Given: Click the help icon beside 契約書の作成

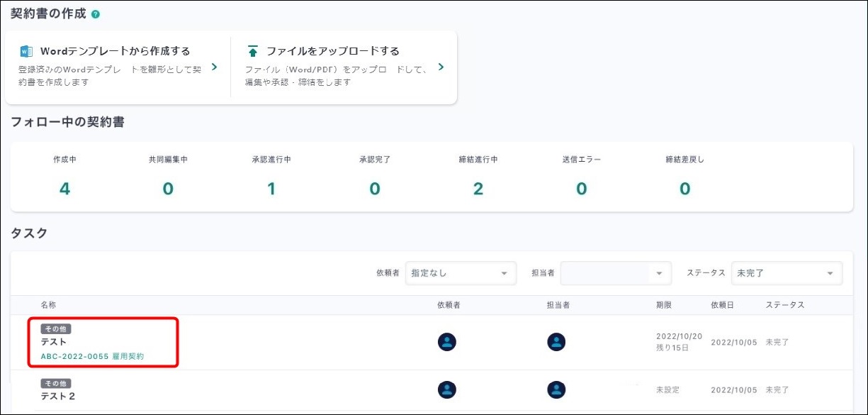Looking at the screenshot, I should click(96, 14).
